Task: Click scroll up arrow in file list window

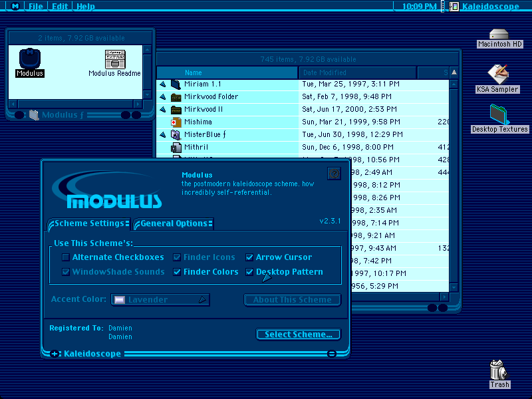Action: 454,84
